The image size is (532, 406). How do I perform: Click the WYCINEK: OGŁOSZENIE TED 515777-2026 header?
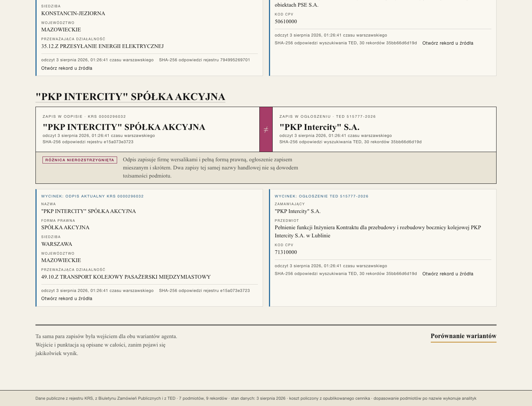(x=321, y=196)
